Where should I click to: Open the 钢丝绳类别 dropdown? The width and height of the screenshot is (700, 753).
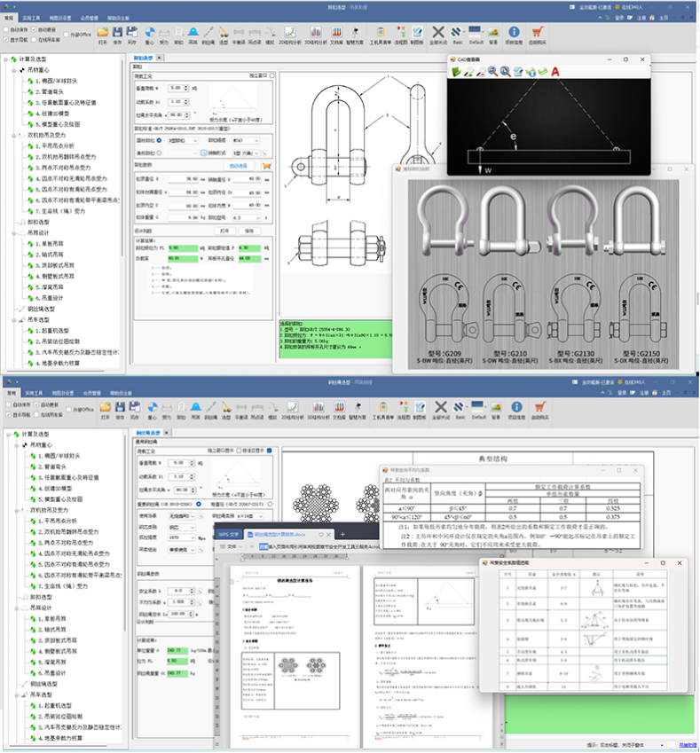tap(251, 516)
